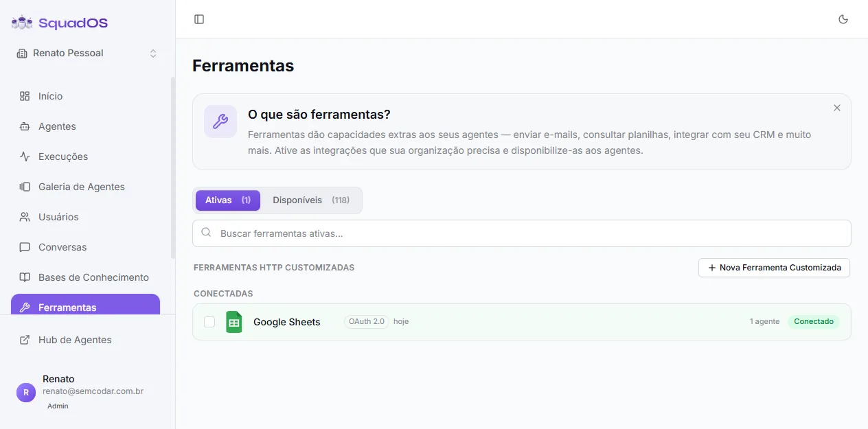Click the Bases de Conhecimento book icon
The height and width of the screenshot is (429, 868).
25,277
